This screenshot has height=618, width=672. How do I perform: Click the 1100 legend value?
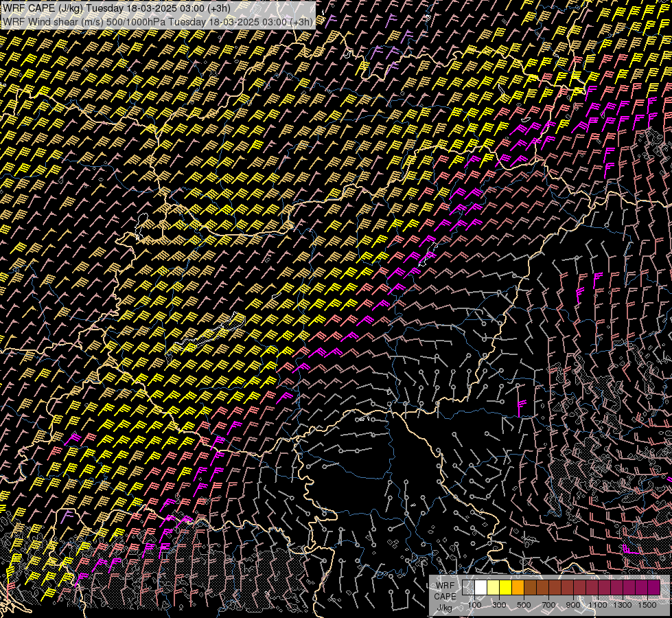(598, 605)
